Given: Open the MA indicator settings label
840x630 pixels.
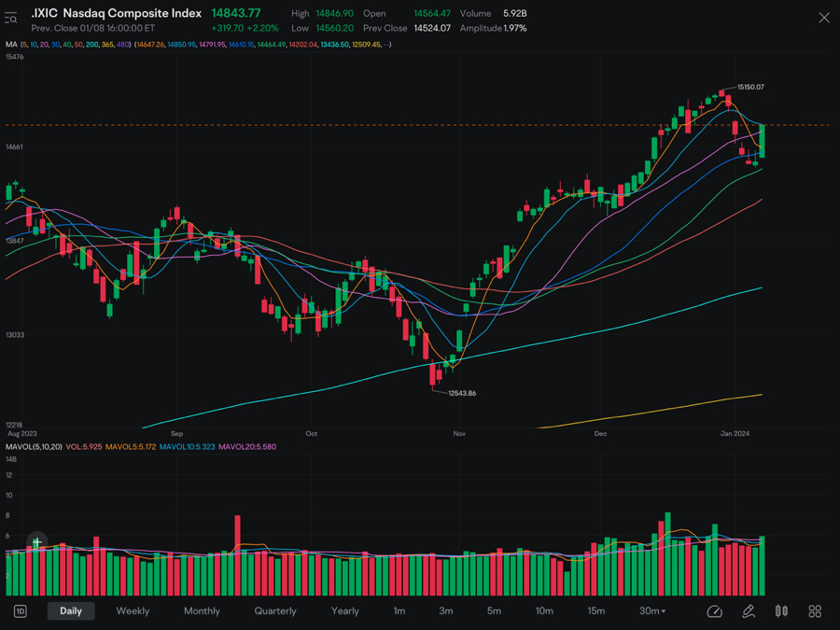Looking at the screenshot, I should point(11,45).
